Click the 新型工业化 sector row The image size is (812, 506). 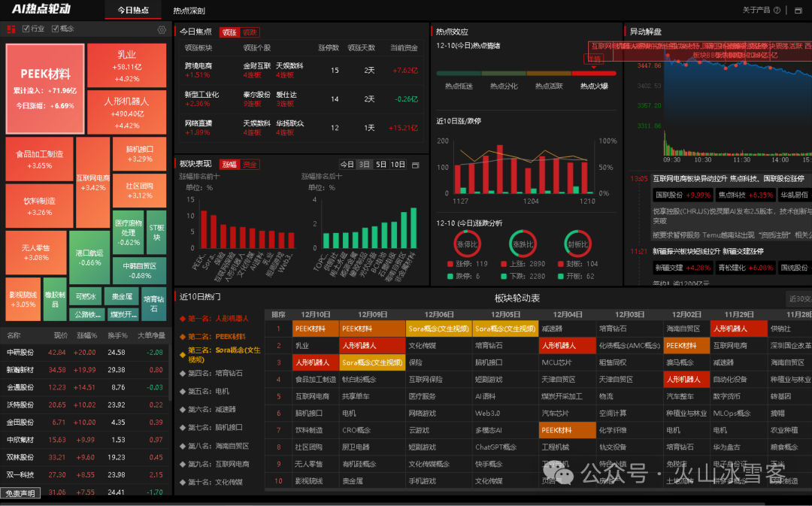(x=301, y=99)
